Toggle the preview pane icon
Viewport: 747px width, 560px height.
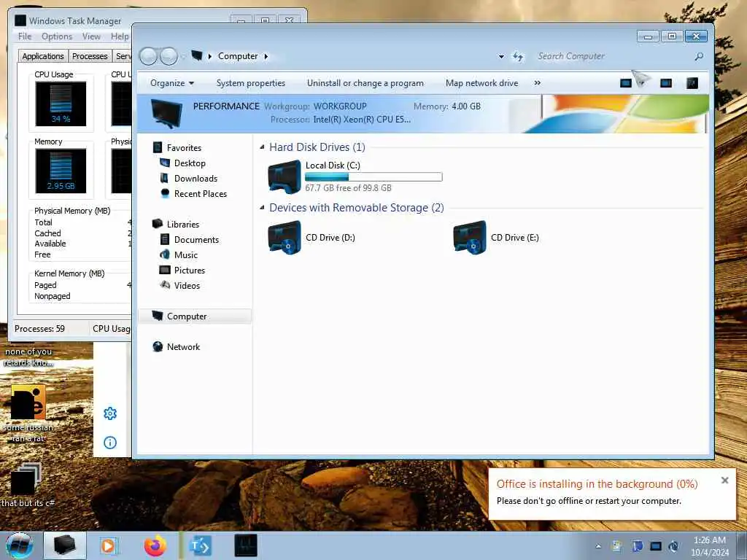click(666, 83)
